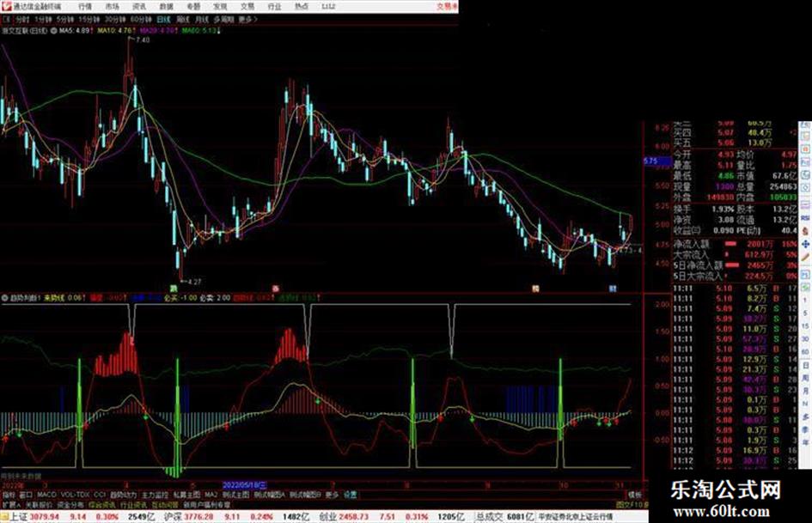Open the 资讯 menu
This screenshot has width=812, height=523.
click(x=139, y=6)
